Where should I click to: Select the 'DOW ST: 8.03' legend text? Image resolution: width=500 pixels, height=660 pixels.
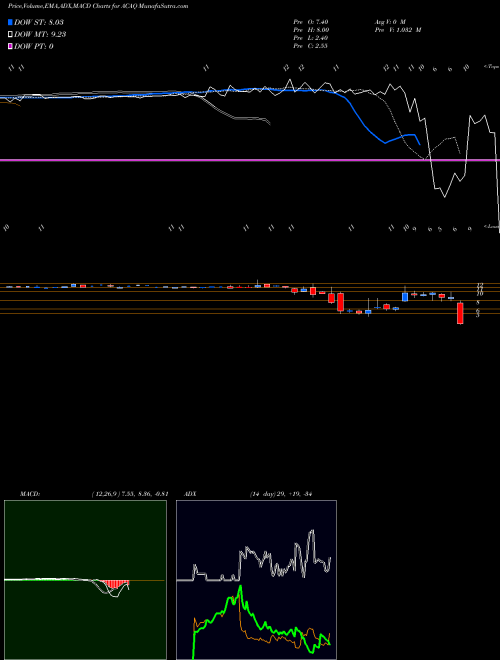click(x=39, y=22)
